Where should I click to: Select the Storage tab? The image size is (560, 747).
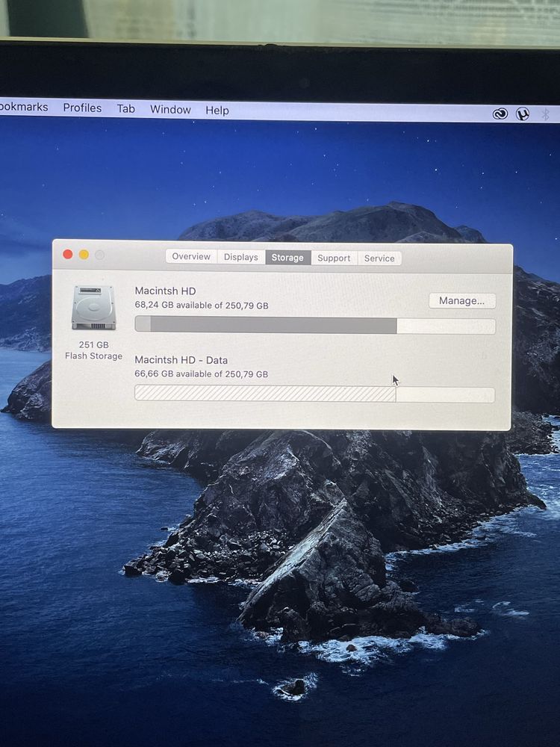pyautogui.click(x=287, y=257)
